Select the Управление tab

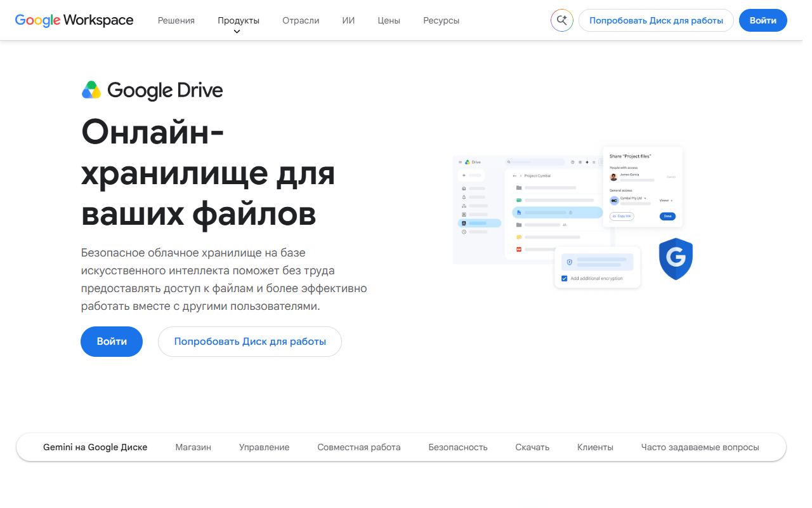(265, 447)
